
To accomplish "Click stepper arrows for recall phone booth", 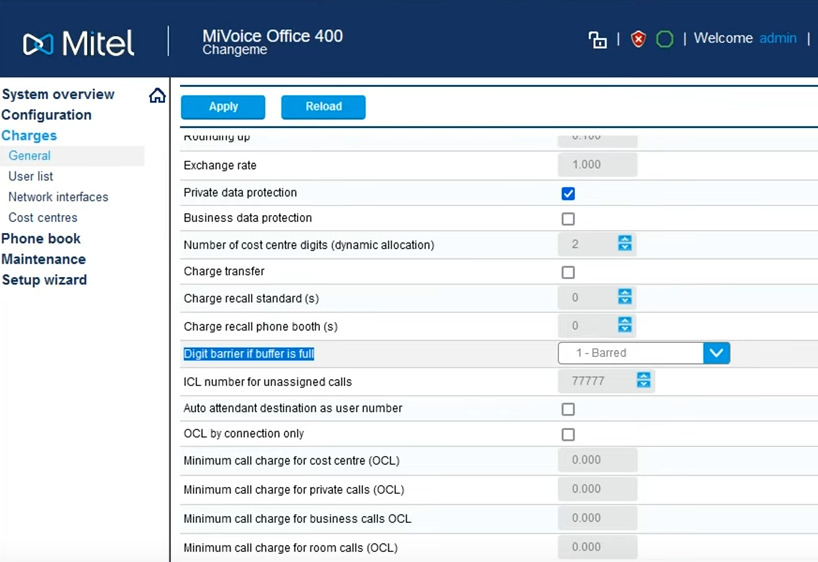I will pos(625,326).
